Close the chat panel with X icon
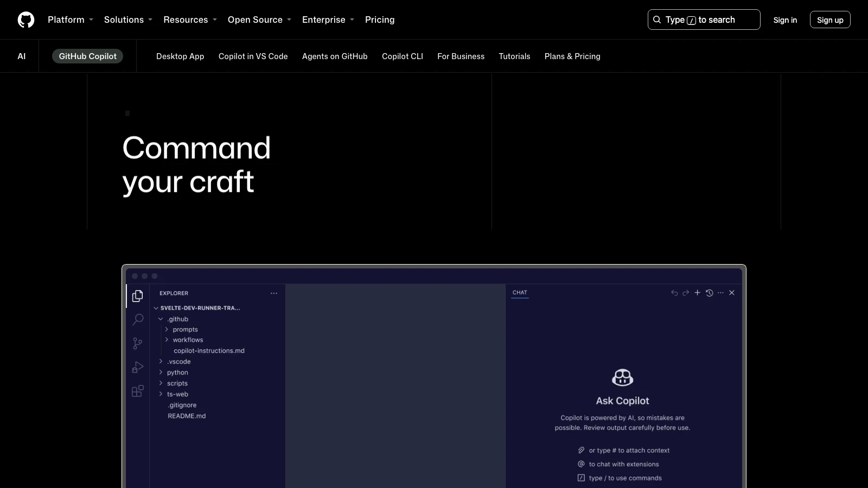The width and height of the screenshot is (868, 488). click(732, 293)
